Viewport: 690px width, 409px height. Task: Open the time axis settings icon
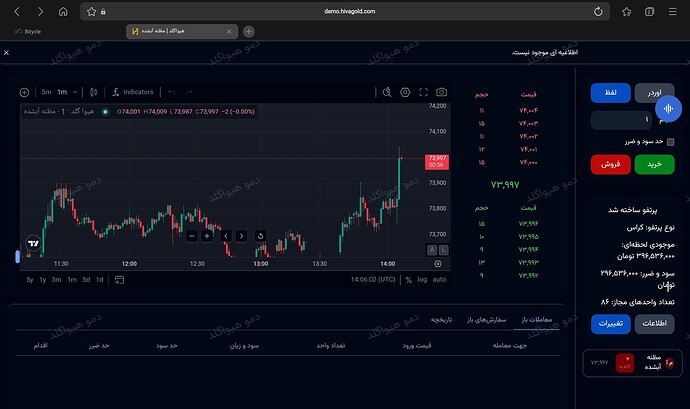(438, 264)
